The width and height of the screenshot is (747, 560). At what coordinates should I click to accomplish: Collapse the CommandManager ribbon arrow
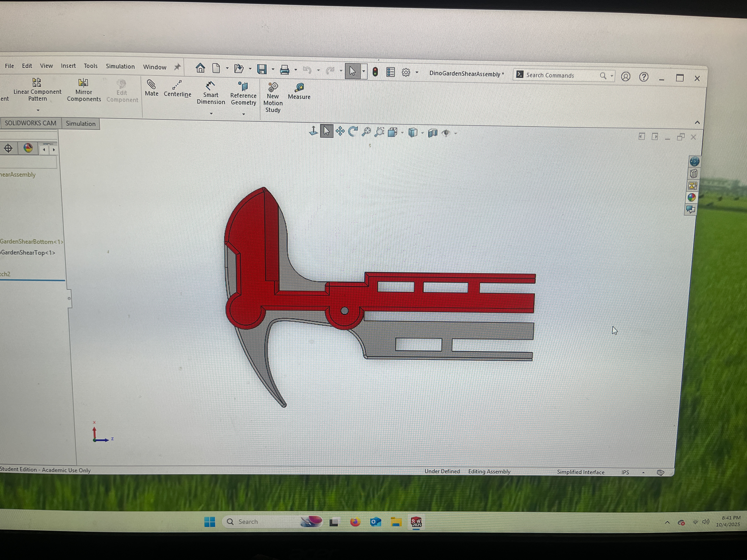[x=697, y=122]
